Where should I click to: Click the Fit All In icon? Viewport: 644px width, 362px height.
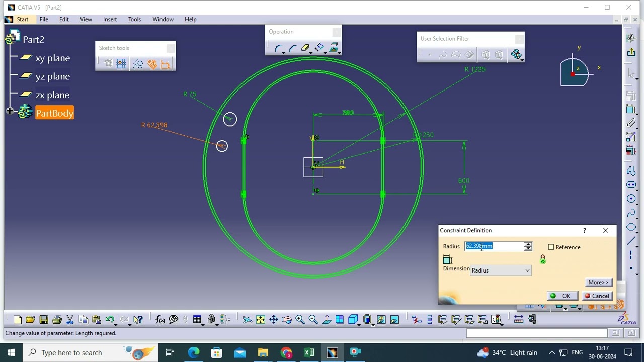pyautogui.click(x=260, y=320)
